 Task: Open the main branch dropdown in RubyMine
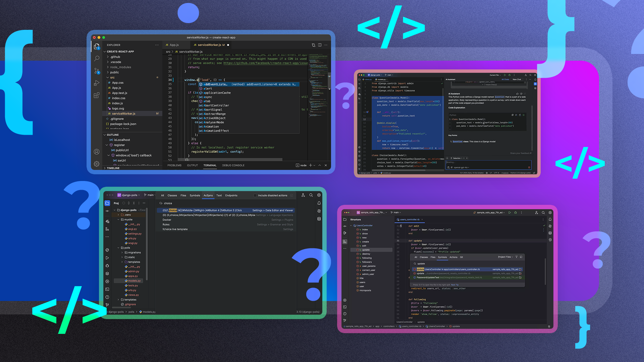(x=395, y=212)
